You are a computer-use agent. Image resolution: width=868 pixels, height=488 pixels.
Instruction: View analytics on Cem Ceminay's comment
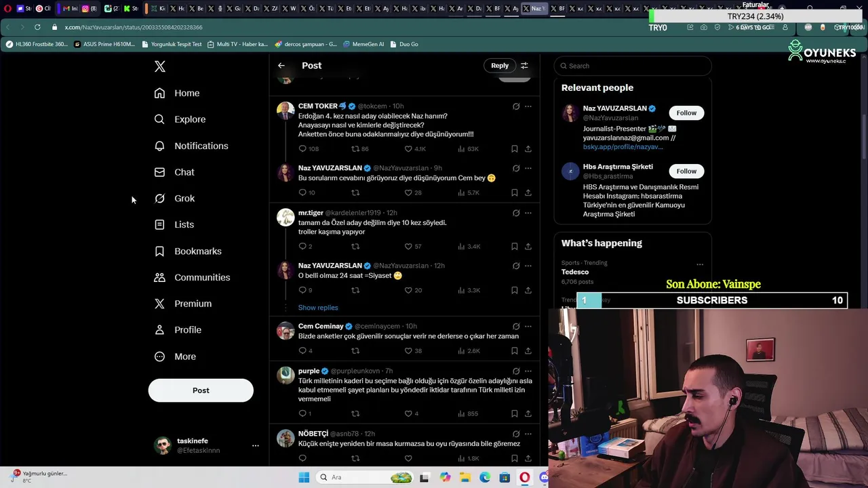click(469, 350)
